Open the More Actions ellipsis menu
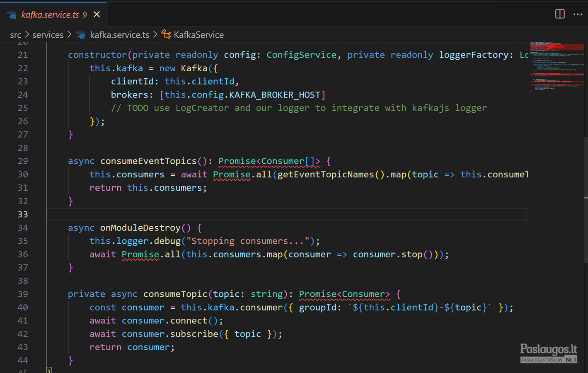588x373 pixels. [x=578, y=14]
